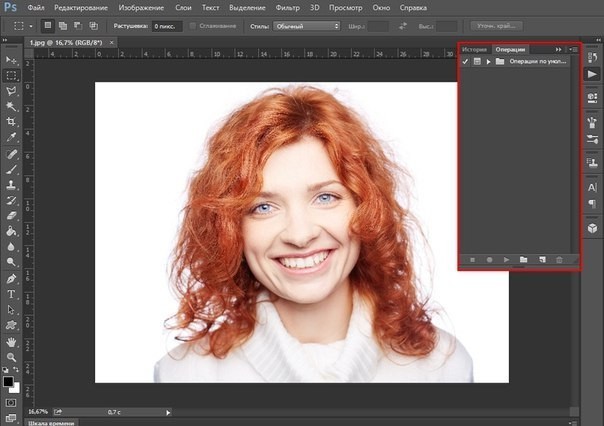
Task: Select the Paint Bucket tool
Action: [x=11, y=231]
